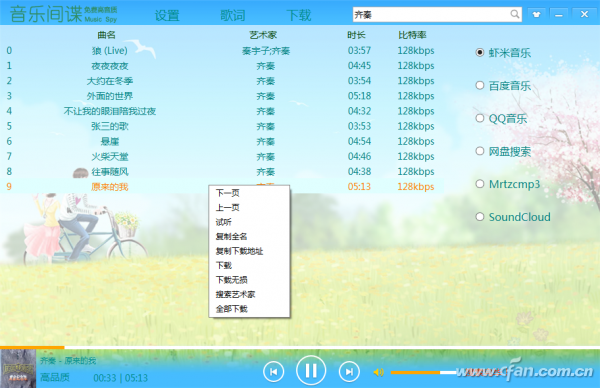Open the skin (shirt) icon

coord(536,15)
